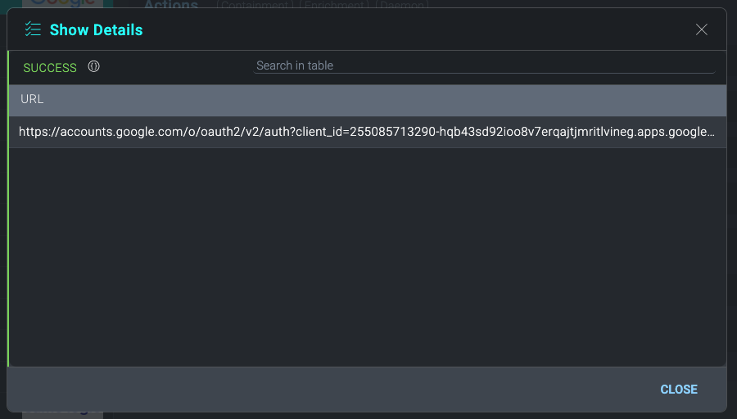Close the dialog with the X icon
This screenshot has height=420, width=738.
coord(701,30)
